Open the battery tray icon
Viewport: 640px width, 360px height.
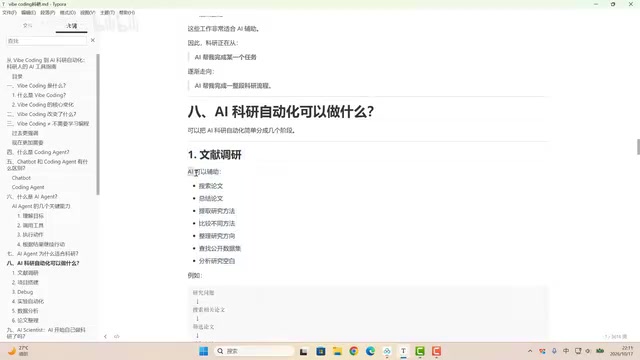point(600,351)
